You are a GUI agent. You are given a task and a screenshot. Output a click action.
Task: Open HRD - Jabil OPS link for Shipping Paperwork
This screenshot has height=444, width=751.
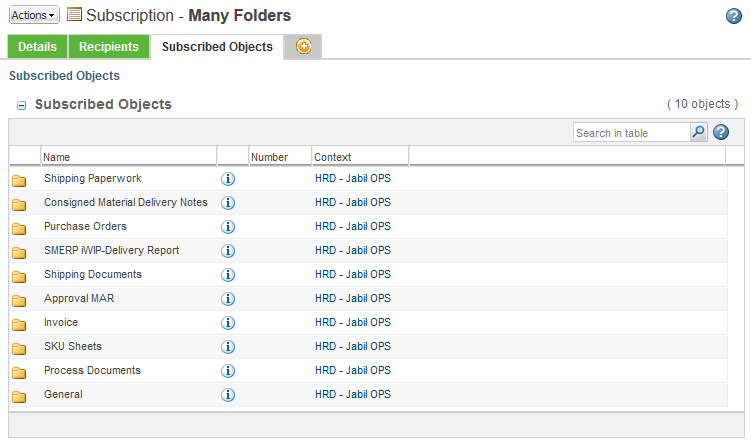point(353,178)
